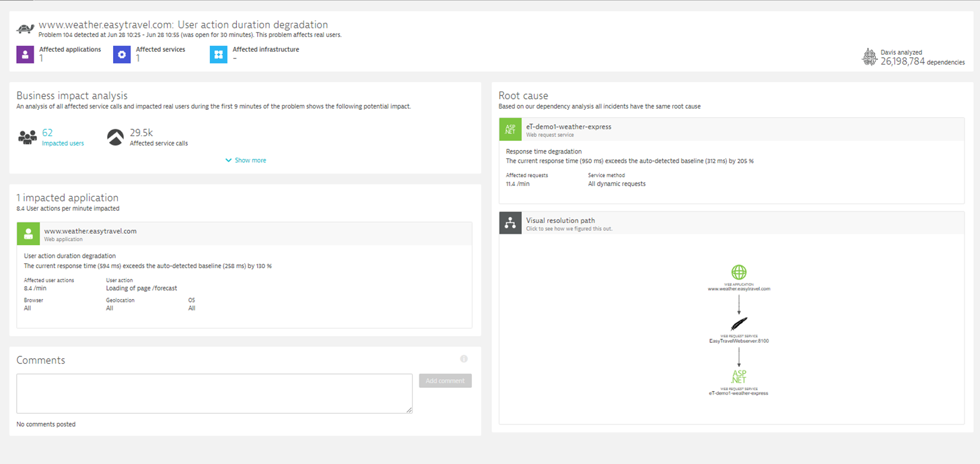Click the 'No comments posted' text
980x464 pixels.
click(46, 424)
